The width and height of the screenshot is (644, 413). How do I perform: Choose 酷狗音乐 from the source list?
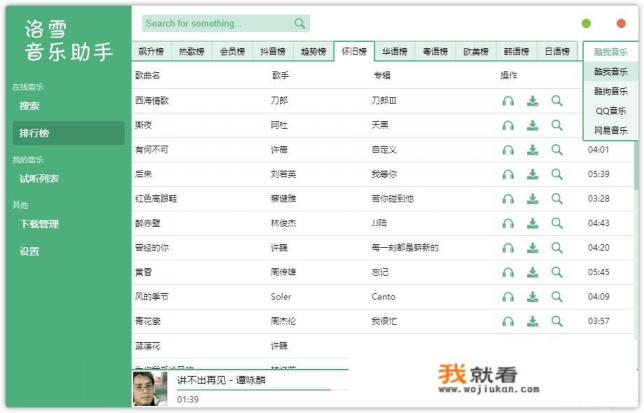click(611, 91)
